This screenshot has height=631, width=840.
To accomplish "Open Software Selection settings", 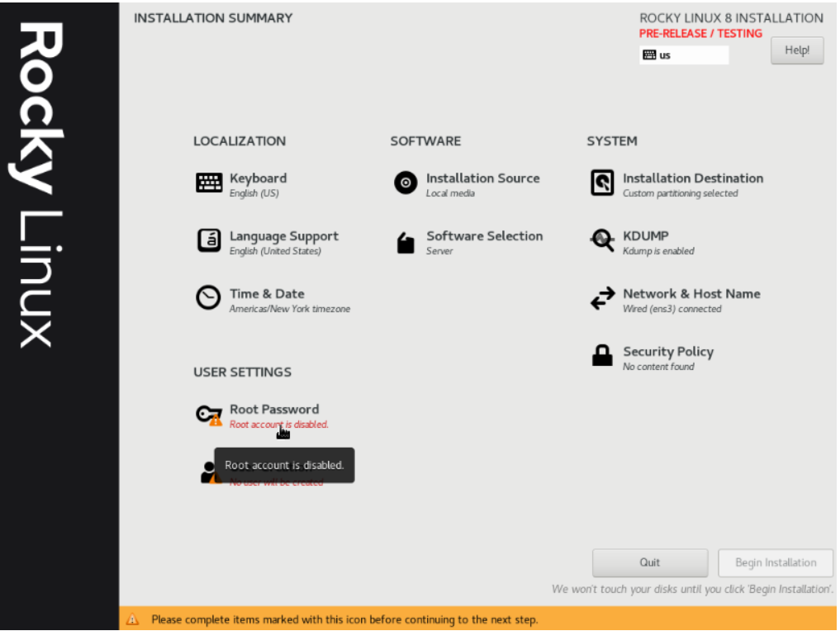I will 469,242.
